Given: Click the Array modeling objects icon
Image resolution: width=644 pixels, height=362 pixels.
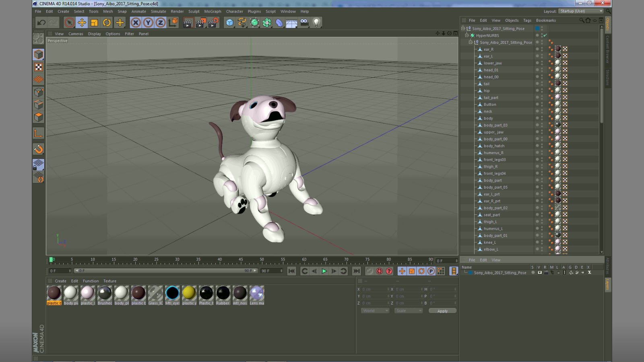Looking at the screenshot, I should click(x=267, y=23).
